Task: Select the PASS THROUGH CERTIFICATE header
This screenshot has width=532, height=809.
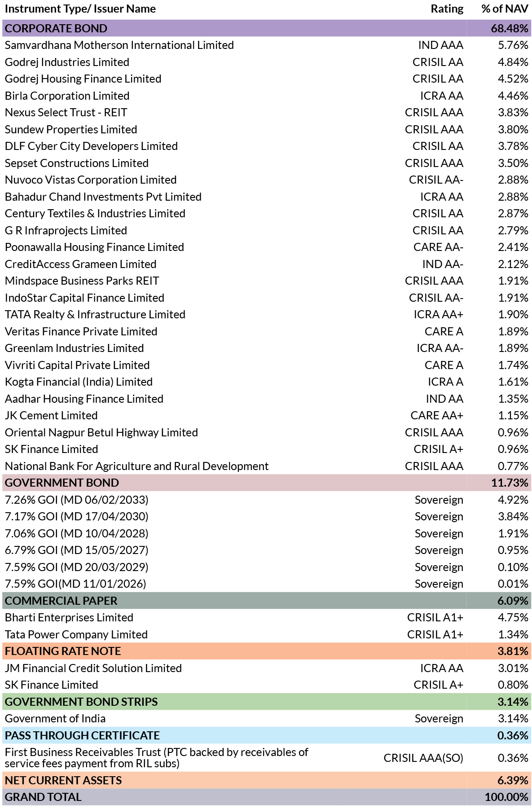Action: pos(267,735)
